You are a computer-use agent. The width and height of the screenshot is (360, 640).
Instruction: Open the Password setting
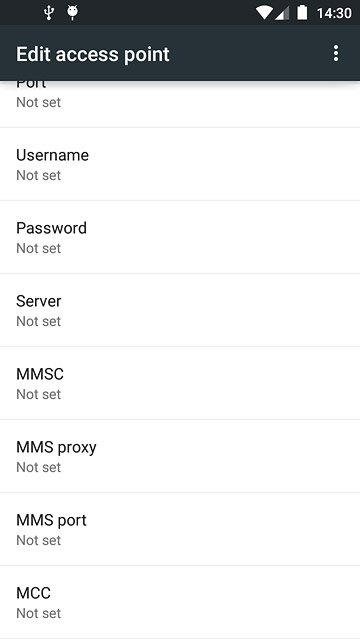point(180,237)
